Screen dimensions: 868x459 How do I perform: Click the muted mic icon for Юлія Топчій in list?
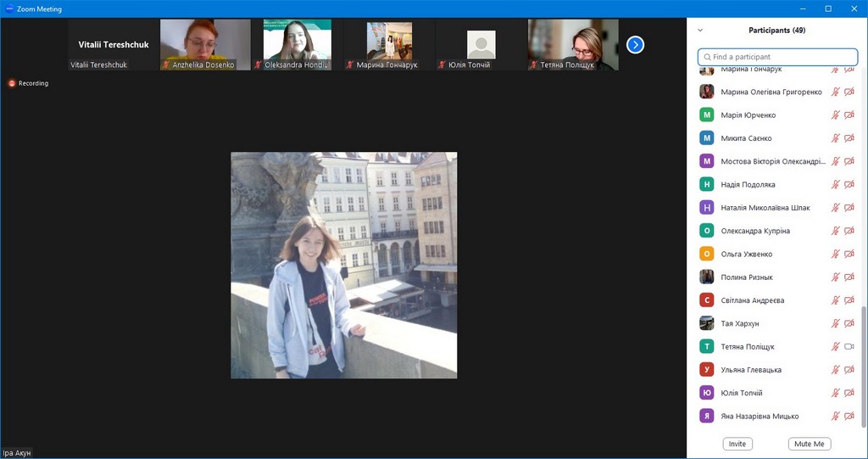(x=835, y=393)
